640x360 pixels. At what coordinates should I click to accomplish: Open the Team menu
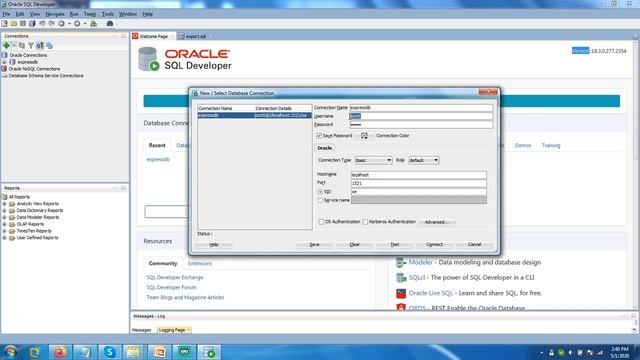[x=90, y=14]
